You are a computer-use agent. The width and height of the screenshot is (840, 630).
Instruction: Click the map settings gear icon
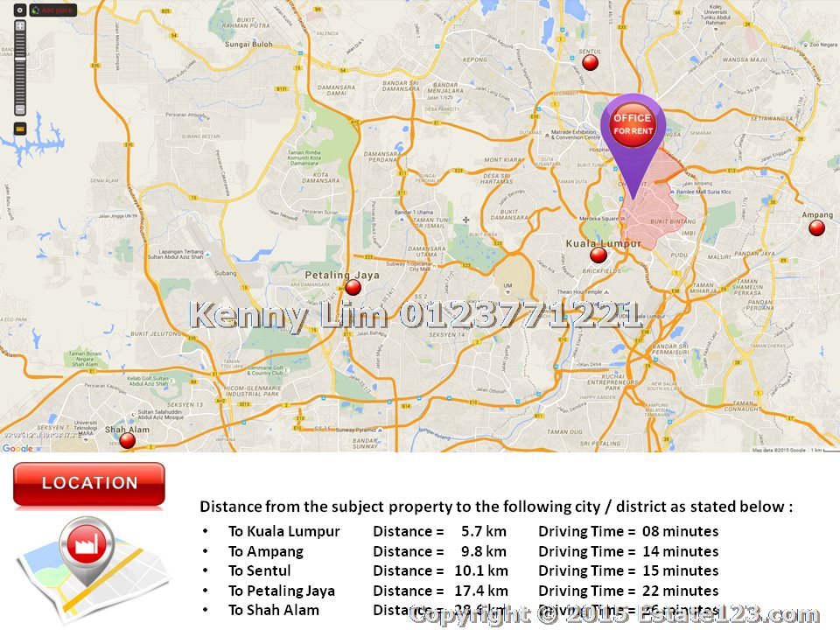tap(19, 10)
